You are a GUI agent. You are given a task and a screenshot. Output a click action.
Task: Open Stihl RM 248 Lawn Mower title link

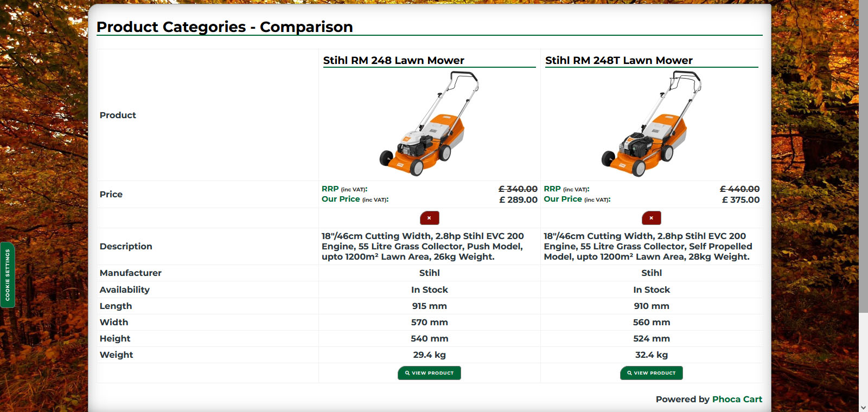pos(394,61)
